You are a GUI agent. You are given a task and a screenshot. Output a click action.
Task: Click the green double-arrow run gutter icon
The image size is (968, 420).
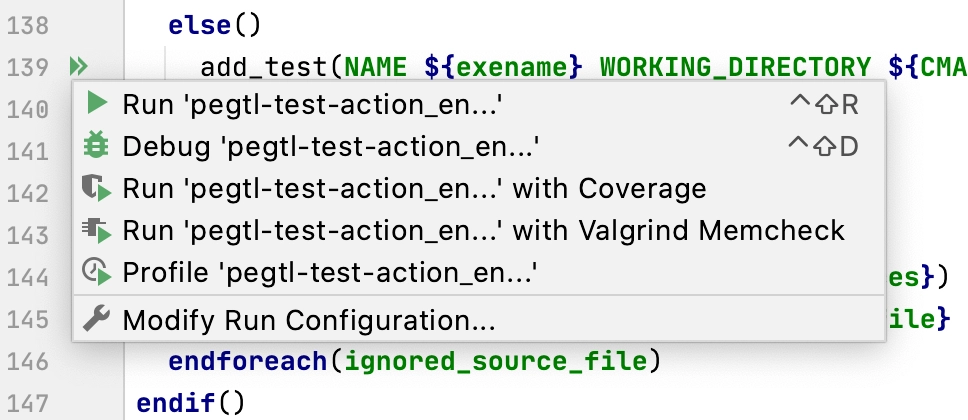coord(79,66)
